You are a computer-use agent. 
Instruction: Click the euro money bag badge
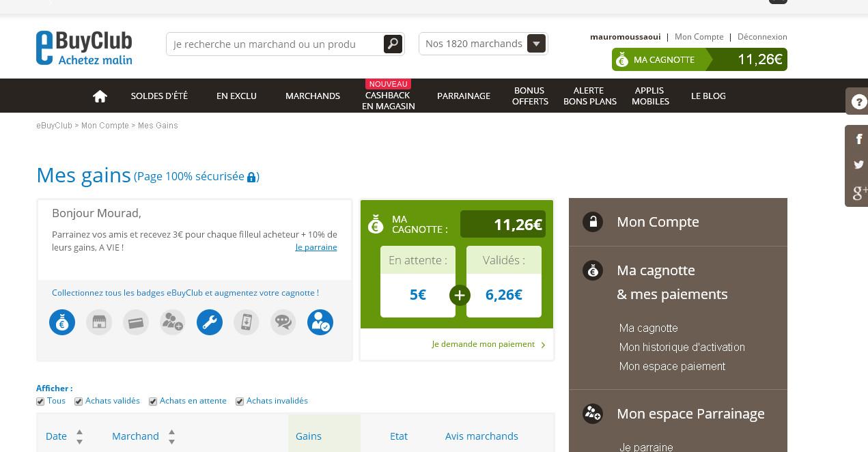(62, 322)
